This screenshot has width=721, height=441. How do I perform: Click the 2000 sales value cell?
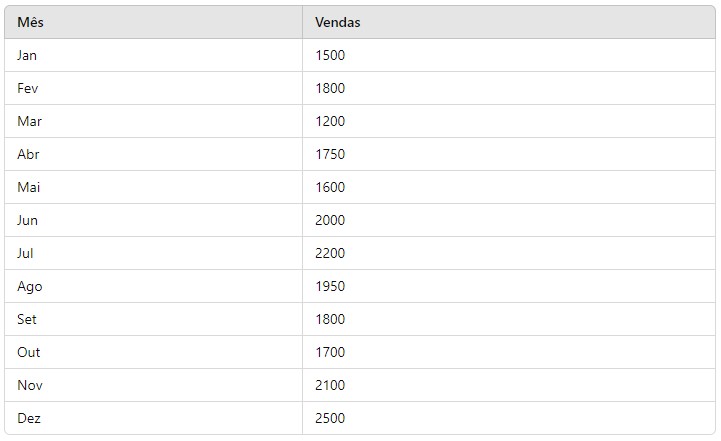click(330, 220)
